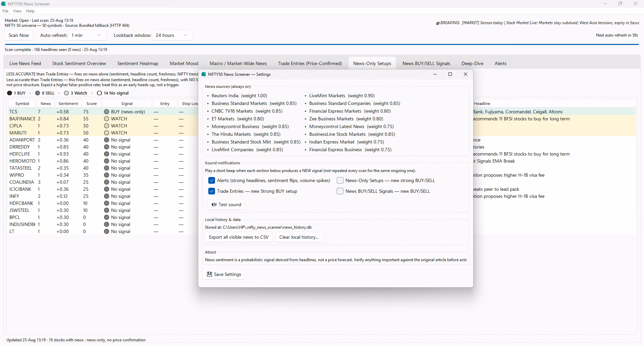Maximize the Settings dialog

[450, 74]
